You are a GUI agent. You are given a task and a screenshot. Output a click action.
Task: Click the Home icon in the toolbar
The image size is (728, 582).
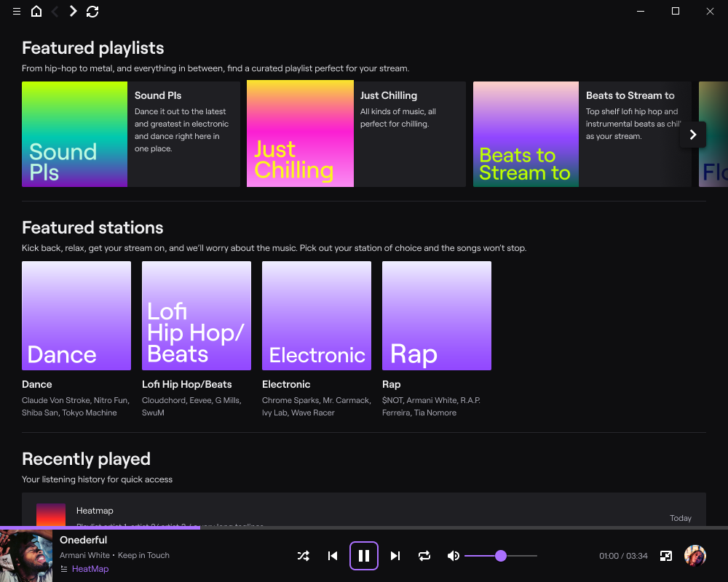point(36,11)
